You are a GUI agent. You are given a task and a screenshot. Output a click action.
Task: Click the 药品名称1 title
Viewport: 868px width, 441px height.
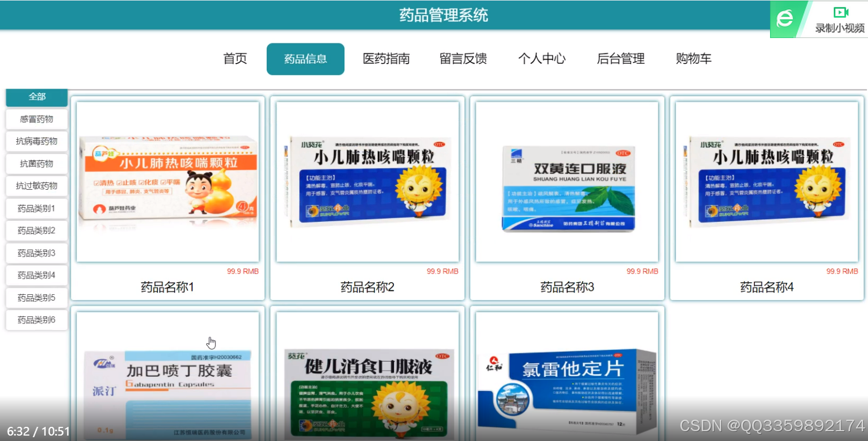tap(168, 287)
